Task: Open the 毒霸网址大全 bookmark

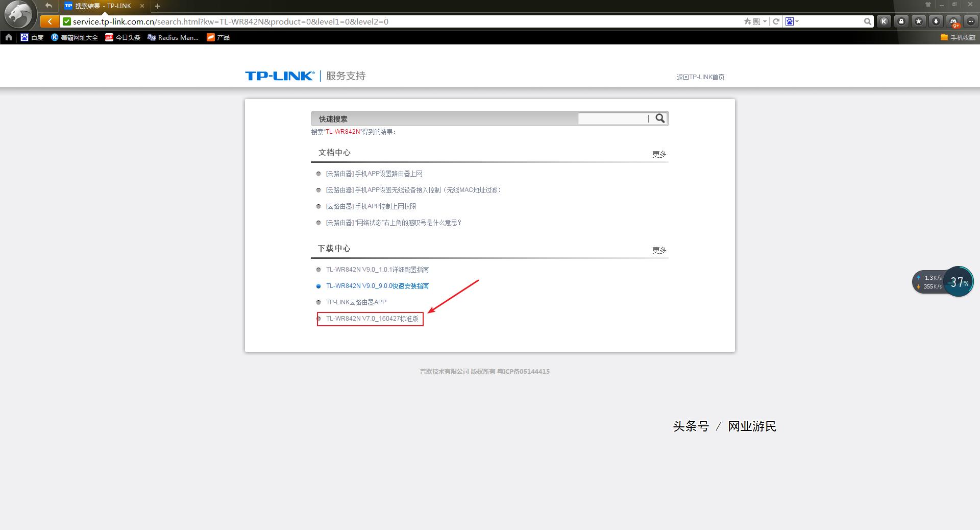Action: tap(75, 37)
